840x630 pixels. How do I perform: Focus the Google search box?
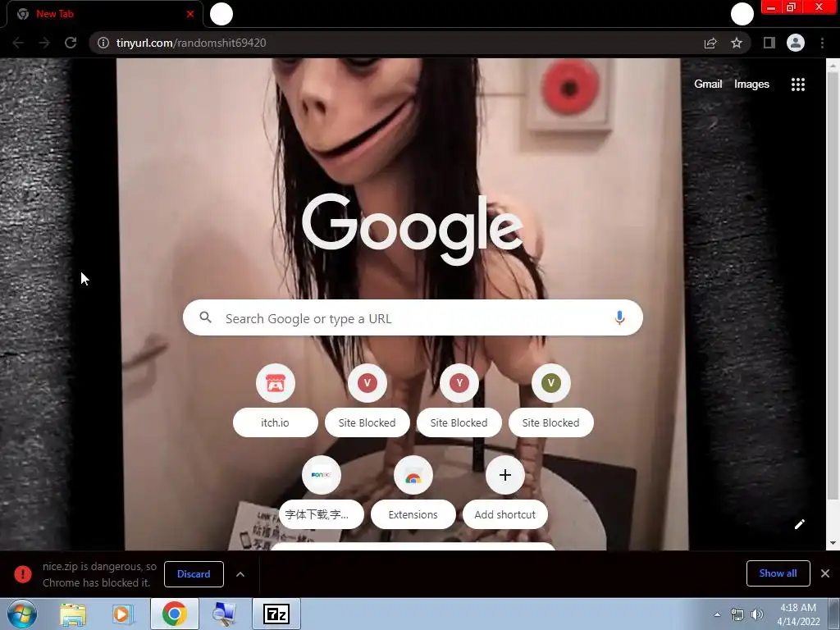[413, 317]
